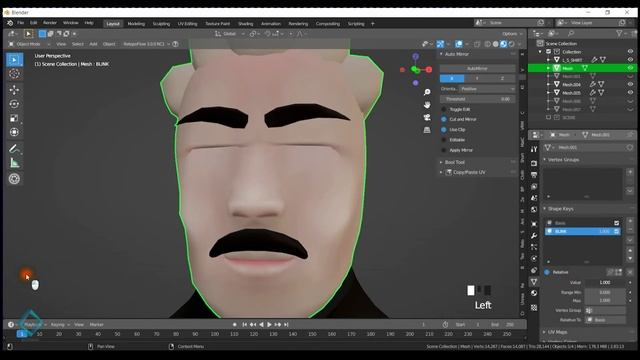Hide the Collection via its eye icon
The height and width of the screenshot is (360, 640).
[x=630, y=52]
